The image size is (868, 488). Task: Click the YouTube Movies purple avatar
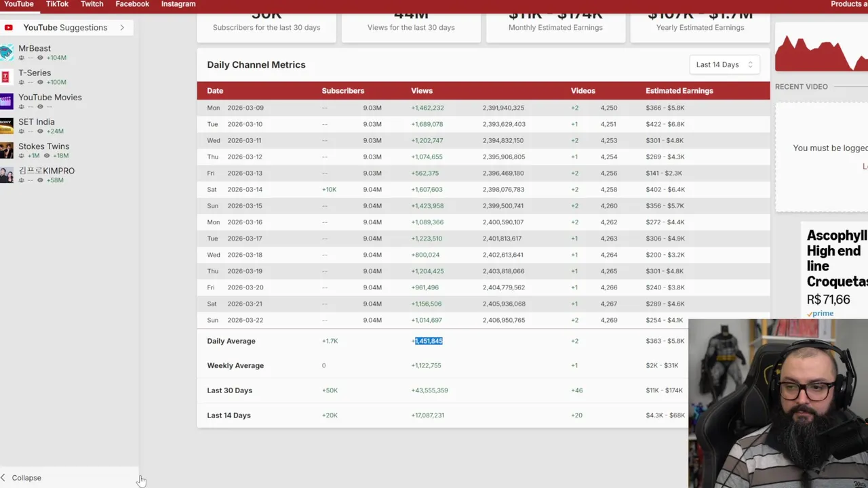[x=6, y=101]
